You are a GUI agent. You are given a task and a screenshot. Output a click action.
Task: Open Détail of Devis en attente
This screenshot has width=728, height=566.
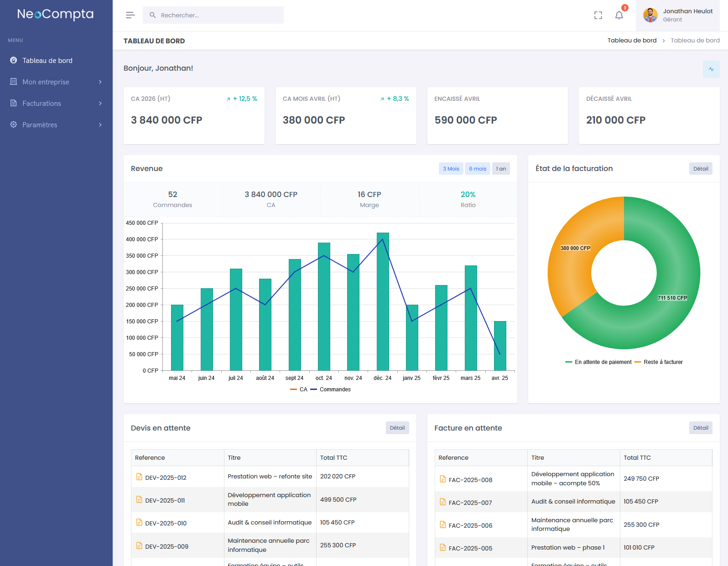[x=397, y=428]
